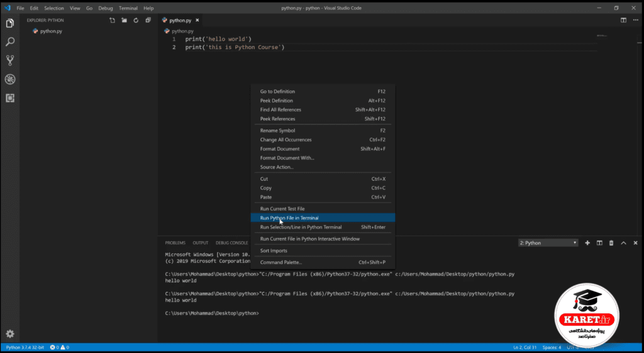Split the editor to the right

(x=623, y=20)
